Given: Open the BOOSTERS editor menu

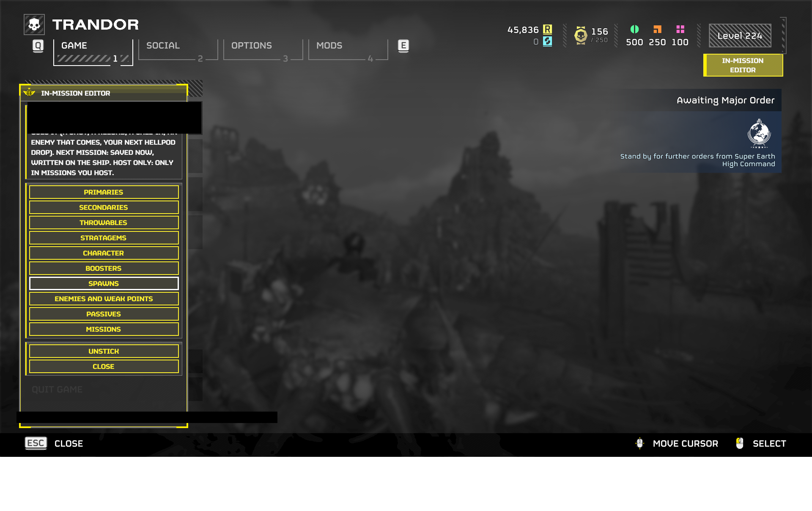Looking at the screenshot, I should (104, 268).
